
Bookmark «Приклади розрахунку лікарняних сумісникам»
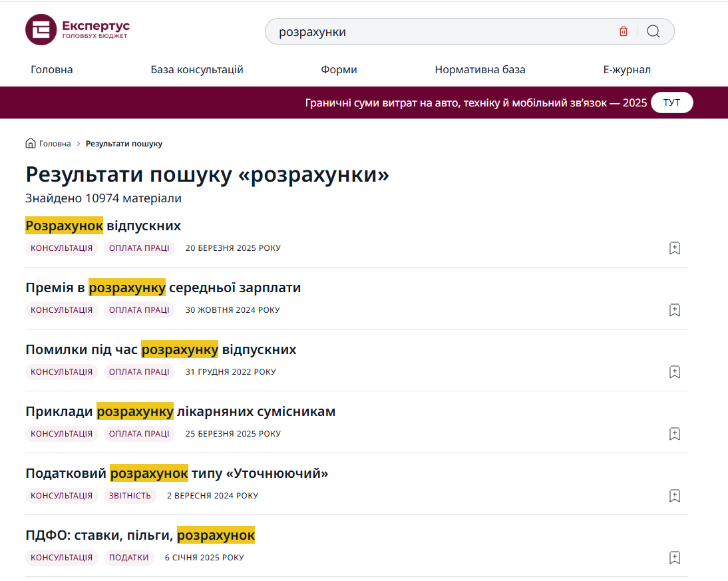(x=674, y=434)
